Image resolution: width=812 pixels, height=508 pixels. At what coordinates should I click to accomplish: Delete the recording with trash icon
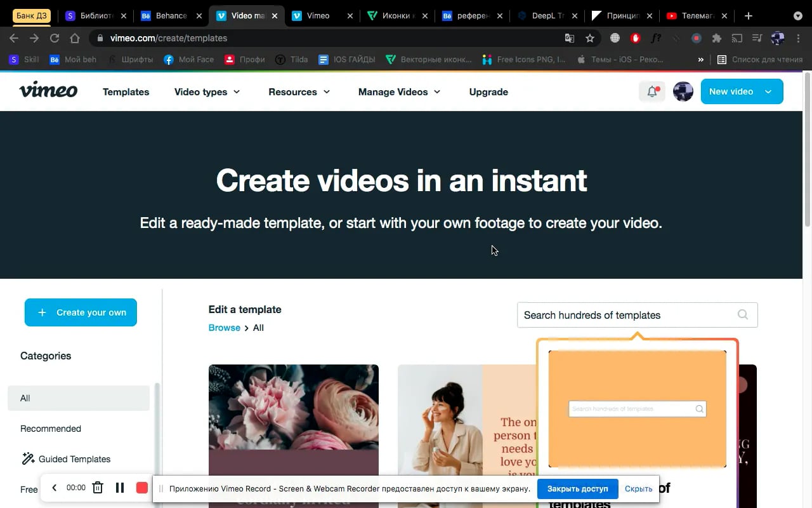[x=98, y=488]
